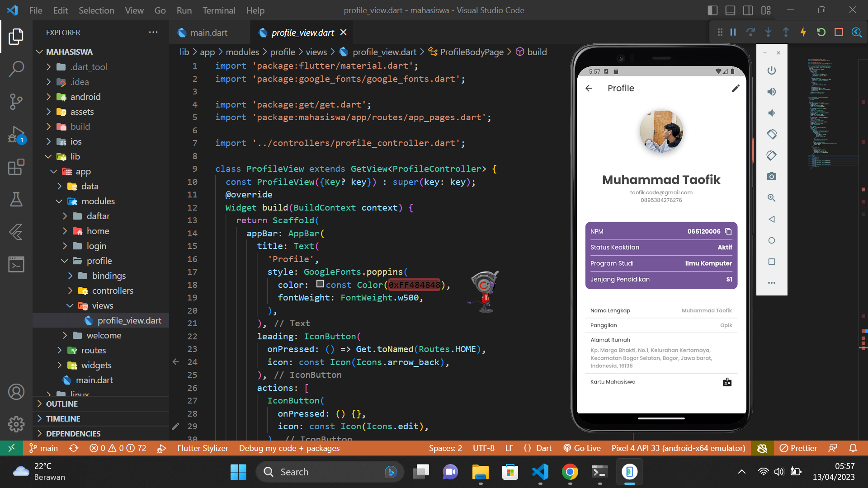Click Go Live in status bar
The image size is (868, 488).
[x=582, y=448]
